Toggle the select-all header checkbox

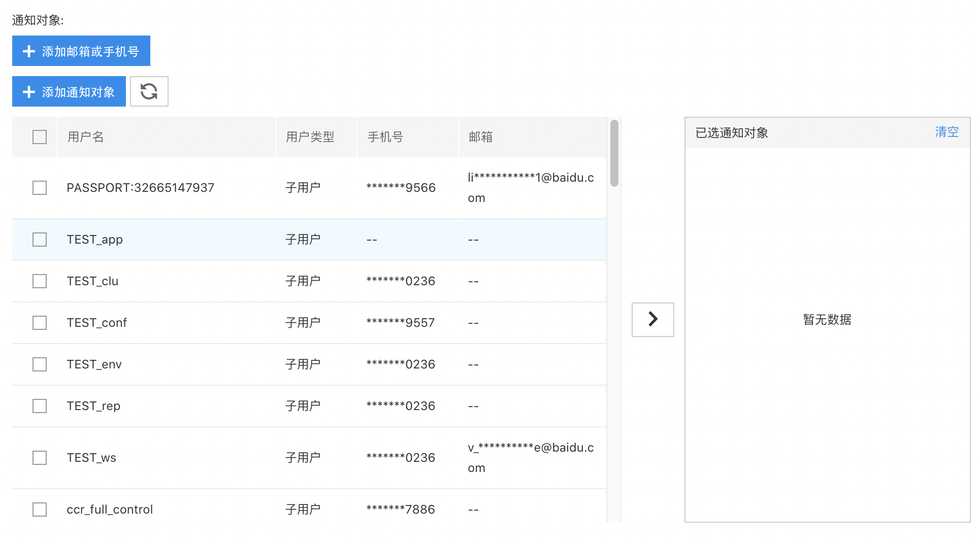click(40, 137)
